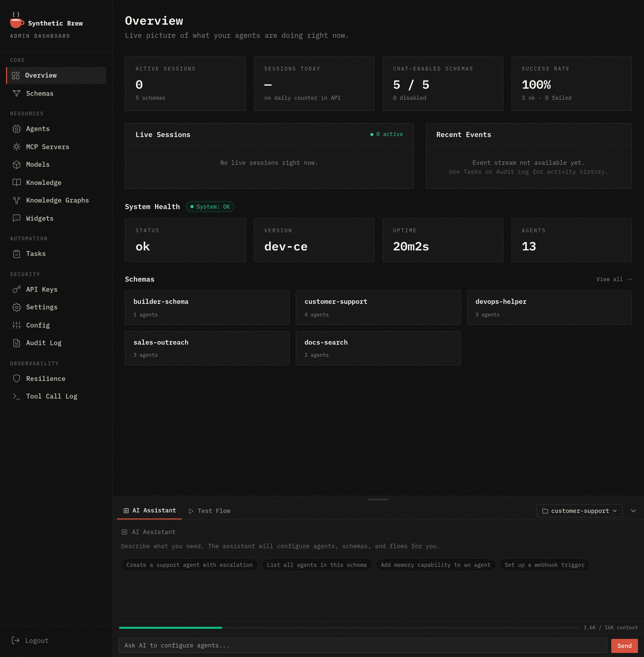Click View all schemas link
The image size is (644, 657).
[614, 279]
